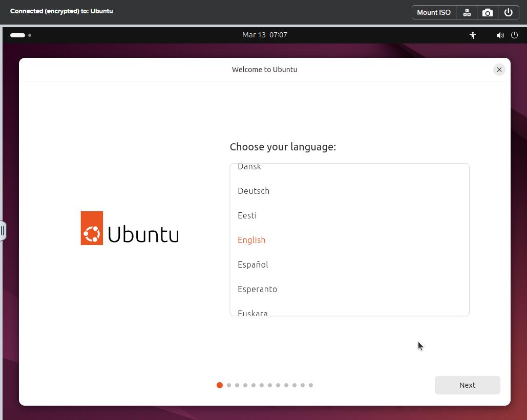This screenshot has height=420, width=527.
Task: Open the Ubuntu accessibility menu icon
Action: point(473,35)
